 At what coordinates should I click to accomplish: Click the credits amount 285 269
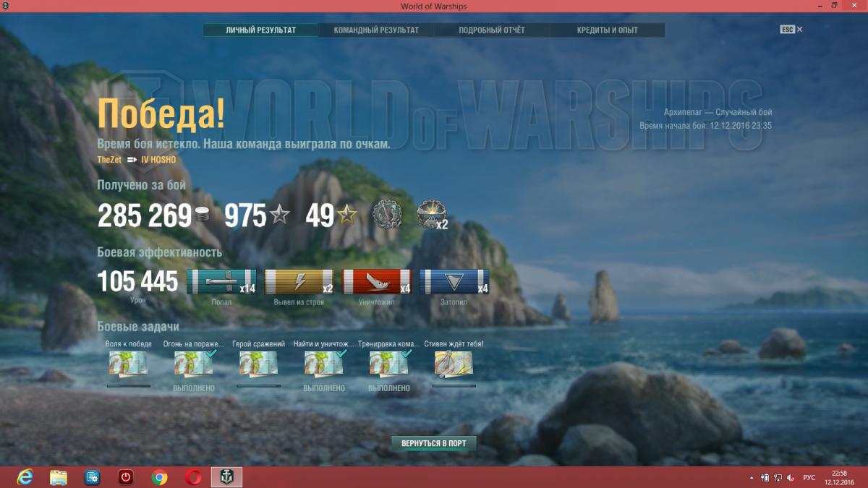pos(144,215)
